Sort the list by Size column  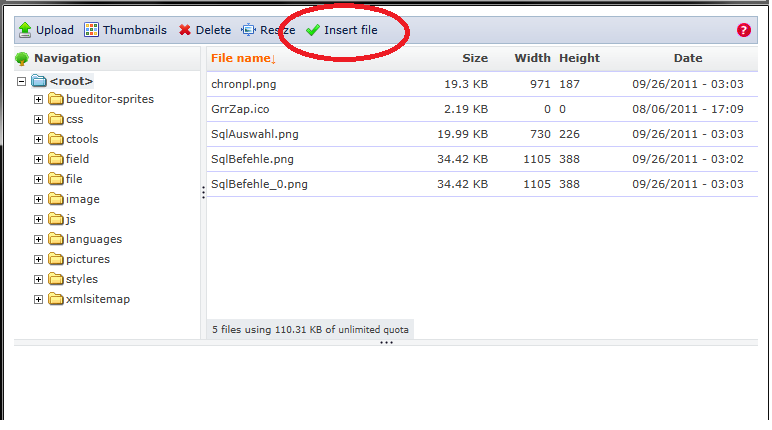[475, 59]
